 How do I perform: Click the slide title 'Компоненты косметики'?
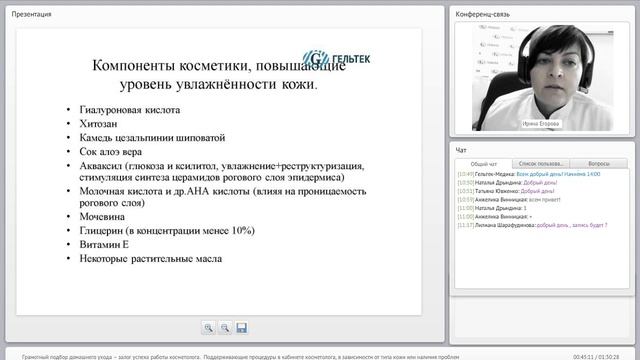pos(219,75)
